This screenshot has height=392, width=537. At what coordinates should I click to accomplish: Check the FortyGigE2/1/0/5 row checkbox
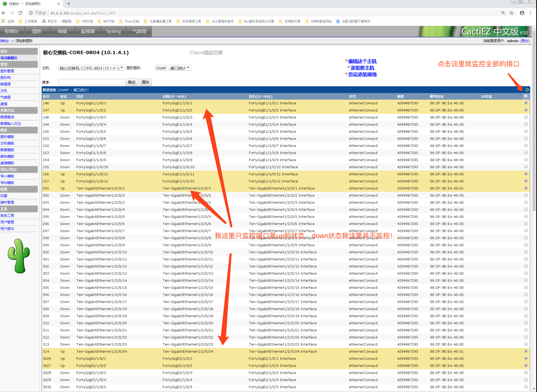click(x=526, y=387)
